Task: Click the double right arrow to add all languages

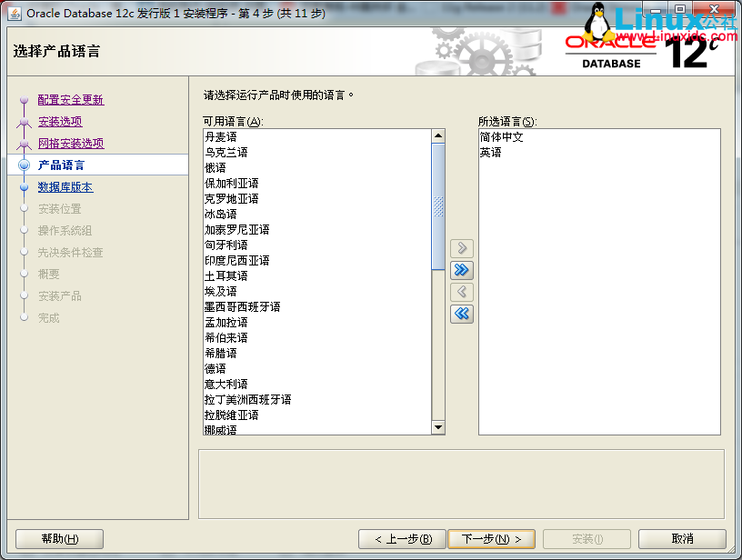Action: click(462, 270)
